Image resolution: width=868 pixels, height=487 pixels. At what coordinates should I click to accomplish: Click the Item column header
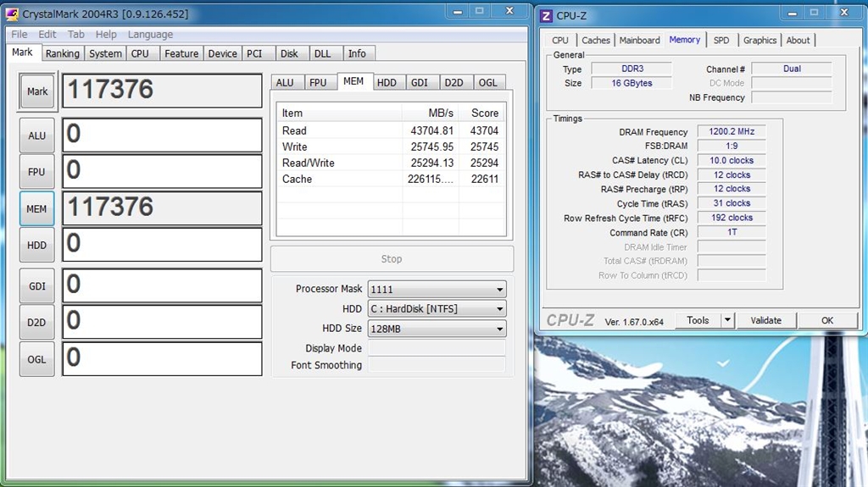(x=340, y=113)
